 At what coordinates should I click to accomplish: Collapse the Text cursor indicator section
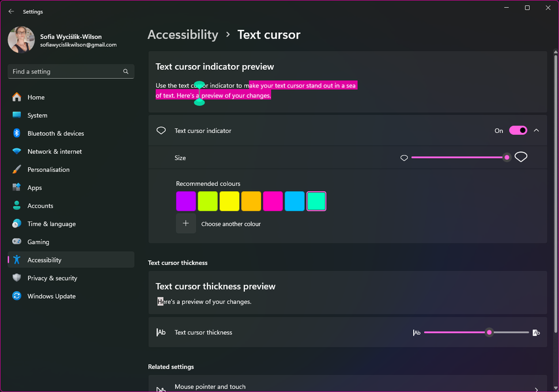coord(536,130)
